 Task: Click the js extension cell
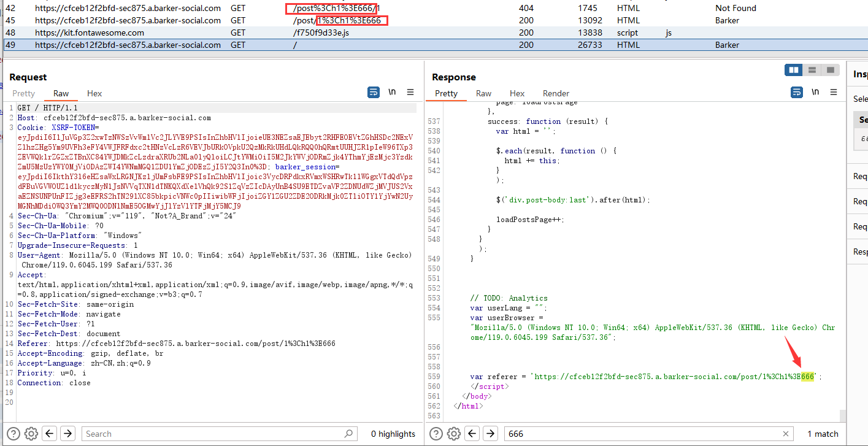pyautogui.click(x=668, y=33)
